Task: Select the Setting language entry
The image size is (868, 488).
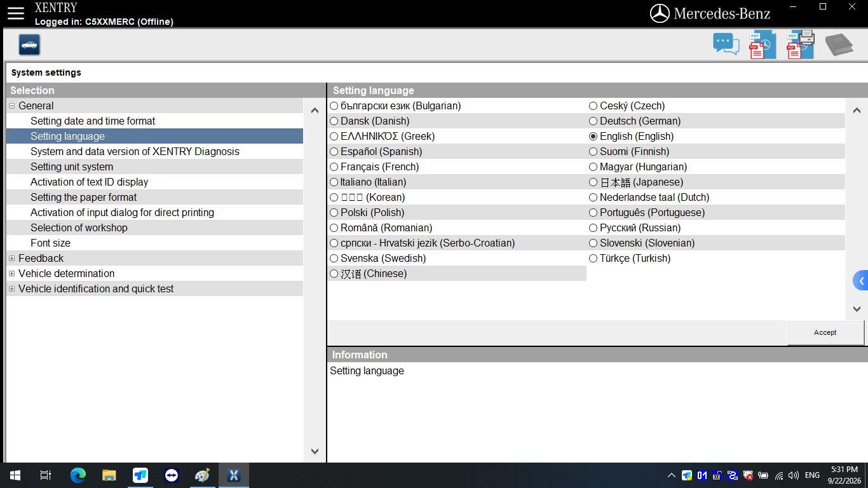Action: [154, 136]
